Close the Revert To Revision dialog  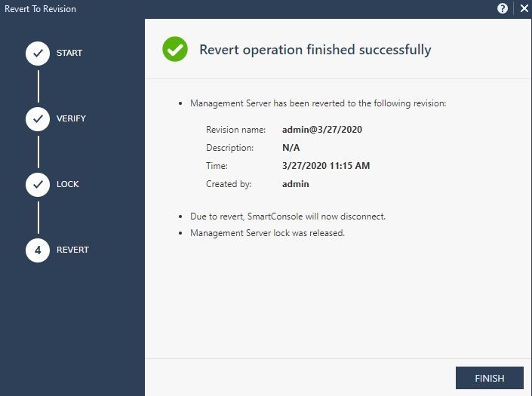click(524, 8)
